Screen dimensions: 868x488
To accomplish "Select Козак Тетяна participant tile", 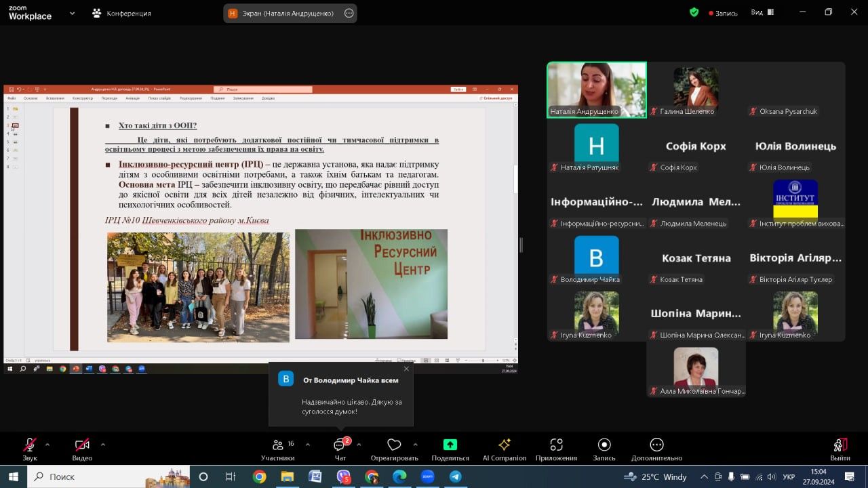I will point(696,258).
